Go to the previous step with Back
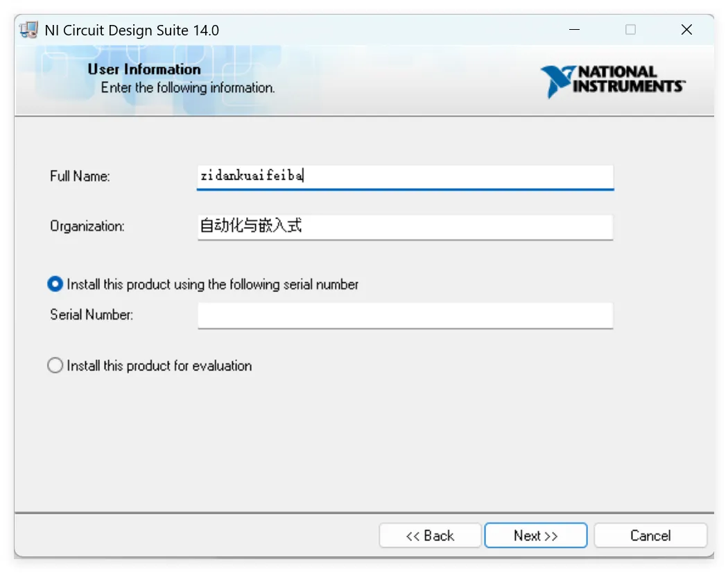Screen dimensions: 728x573 430,536
